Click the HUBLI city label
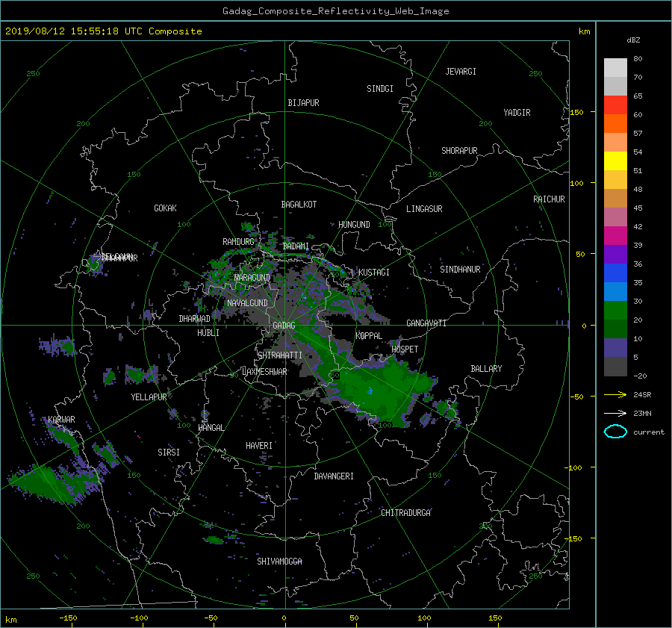Screen dimensions: 672x628 [208, 333]
